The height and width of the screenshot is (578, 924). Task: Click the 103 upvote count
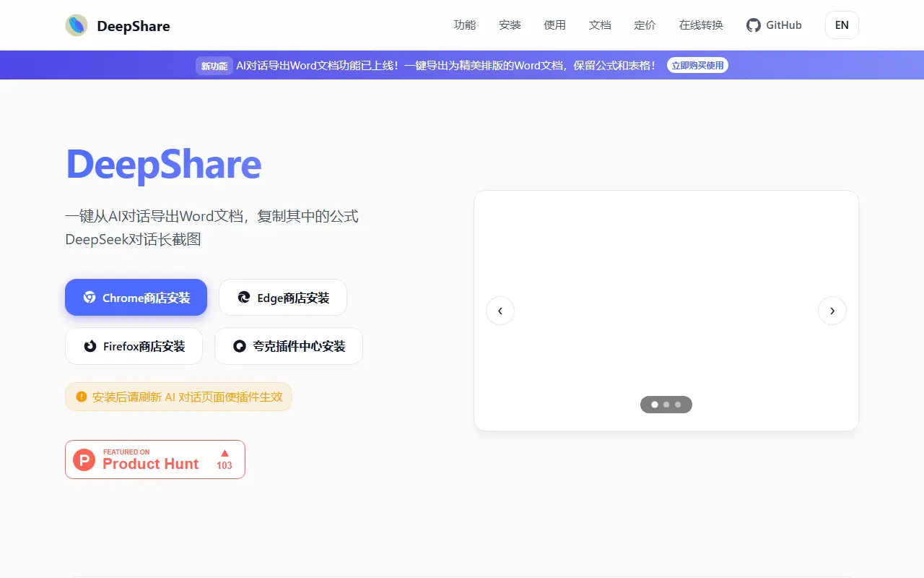coord(225,465)
